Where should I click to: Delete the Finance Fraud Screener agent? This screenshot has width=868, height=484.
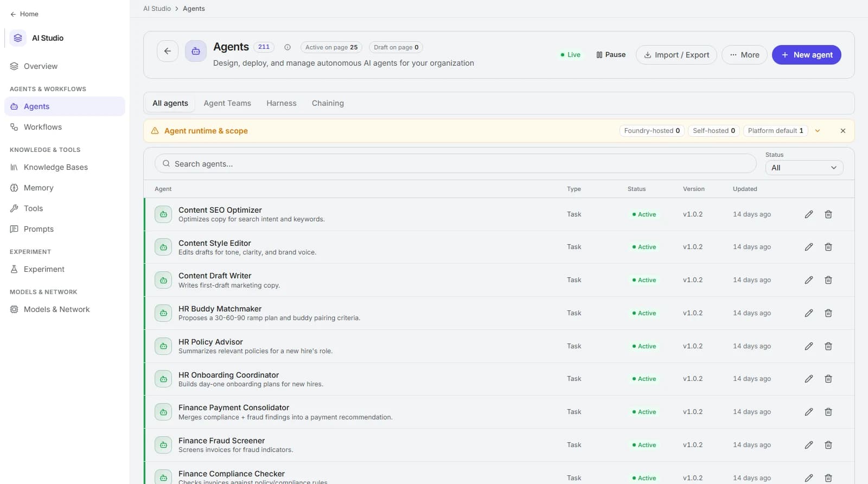(x=828, y=445)
